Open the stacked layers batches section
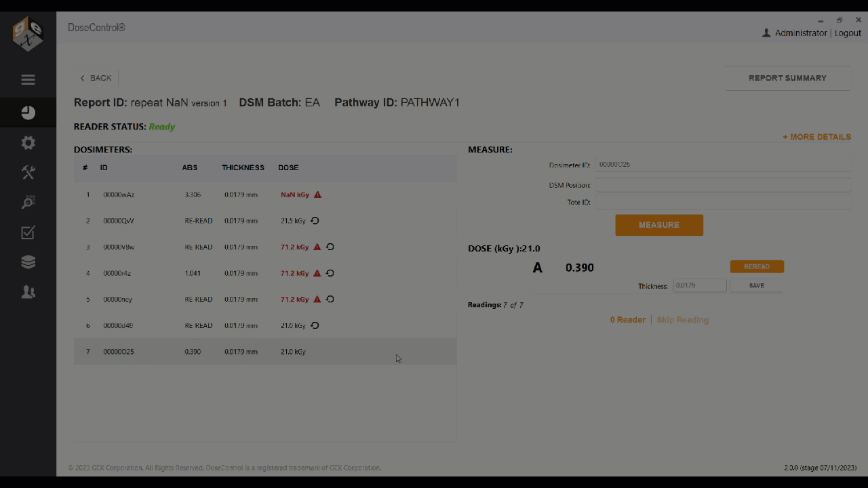Screen dimensions: 868x488 click(28, 262)
